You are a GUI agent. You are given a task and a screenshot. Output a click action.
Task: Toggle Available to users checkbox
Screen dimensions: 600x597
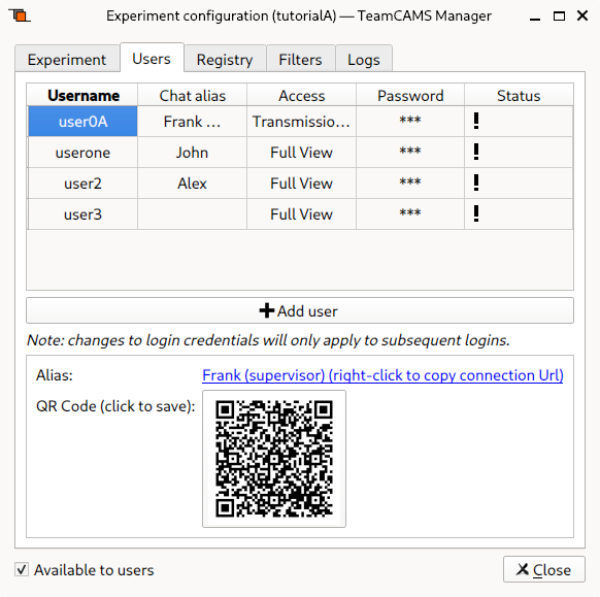click(x=21, y=569)
